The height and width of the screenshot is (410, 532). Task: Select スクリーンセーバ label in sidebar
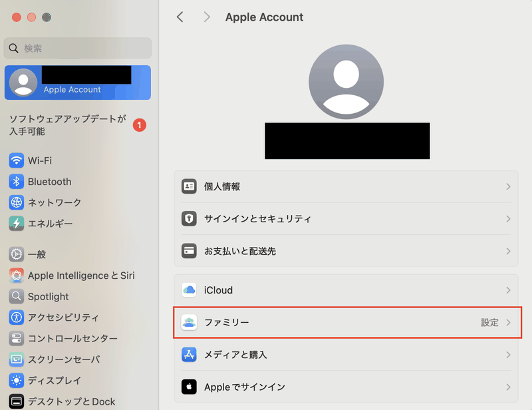64,359
